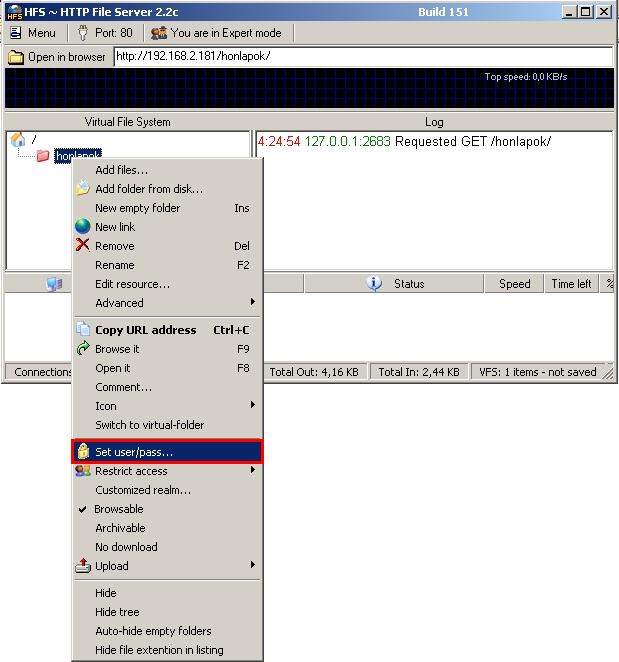Expand the Icon submenu
The image size is (619, 662).
[x=167, y=406]
